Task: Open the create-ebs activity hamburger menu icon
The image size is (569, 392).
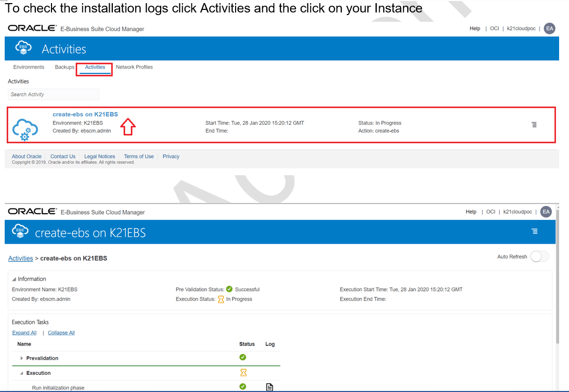Action: [534, 125]
